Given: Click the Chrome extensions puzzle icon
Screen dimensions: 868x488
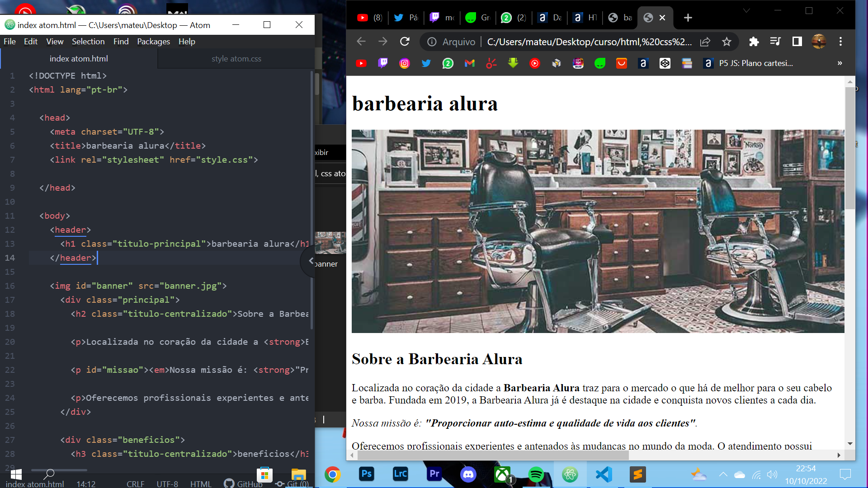Looking at the screenshot, I should click(754, 42).
